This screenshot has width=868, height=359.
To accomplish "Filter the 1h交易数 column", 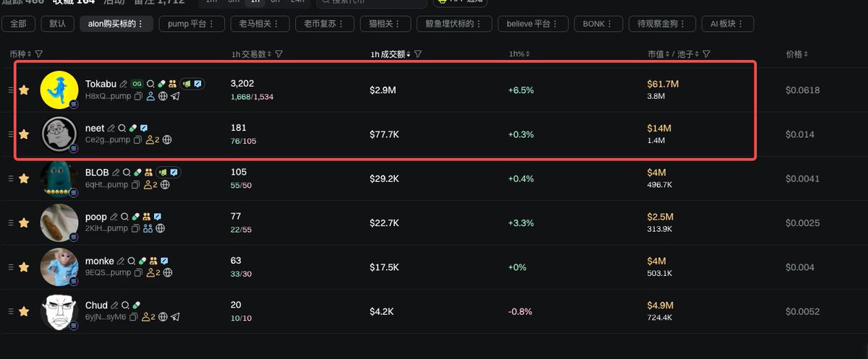I will (x=279, y=54).
